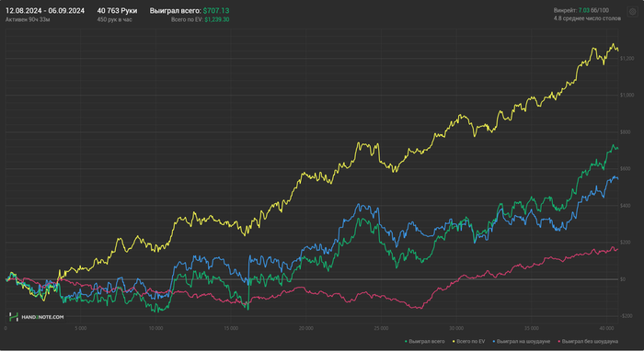This screenshot has width=644, height=351.
Task: Open graph settings gear icon
Action: 633,12
